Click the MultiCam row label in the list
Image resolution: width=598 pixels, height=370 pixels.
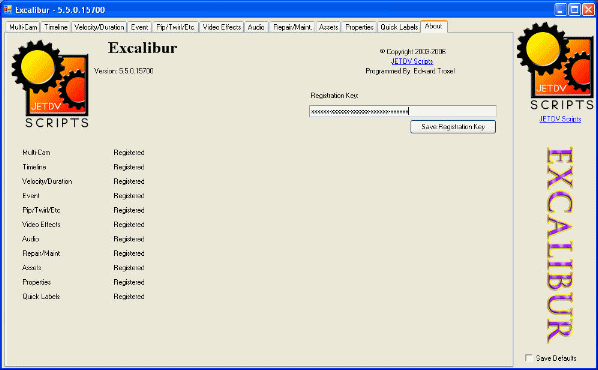[36, 152]
